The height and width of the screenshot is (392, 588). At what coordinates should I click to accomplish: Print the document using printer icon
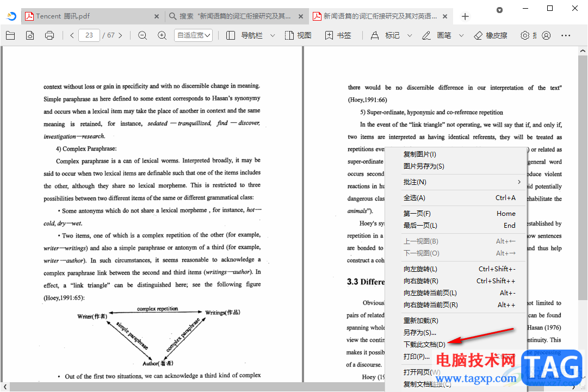coord(49,35)
